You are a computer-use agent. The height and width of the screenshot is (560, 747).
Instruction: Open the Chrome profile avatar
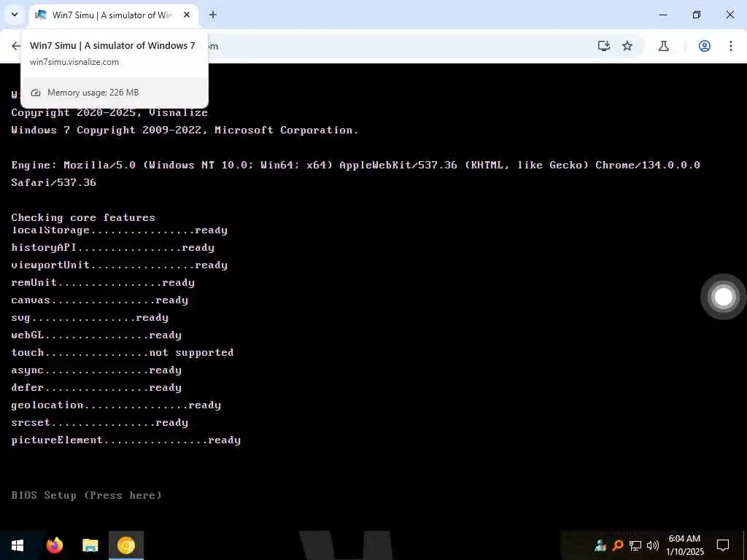click(705, 46)
